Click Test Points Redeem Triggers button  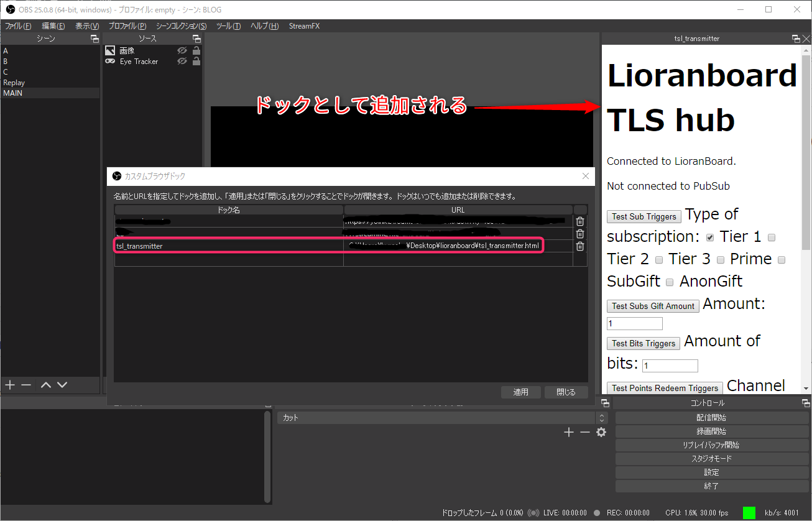pos(665,388)
